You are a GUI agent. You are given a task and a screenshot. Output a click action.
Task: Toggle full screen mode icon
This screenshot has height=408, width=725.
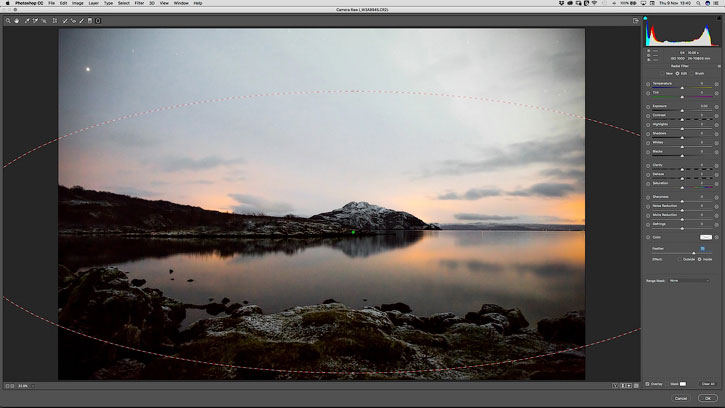pyautogui.click(x=636, y=21)
